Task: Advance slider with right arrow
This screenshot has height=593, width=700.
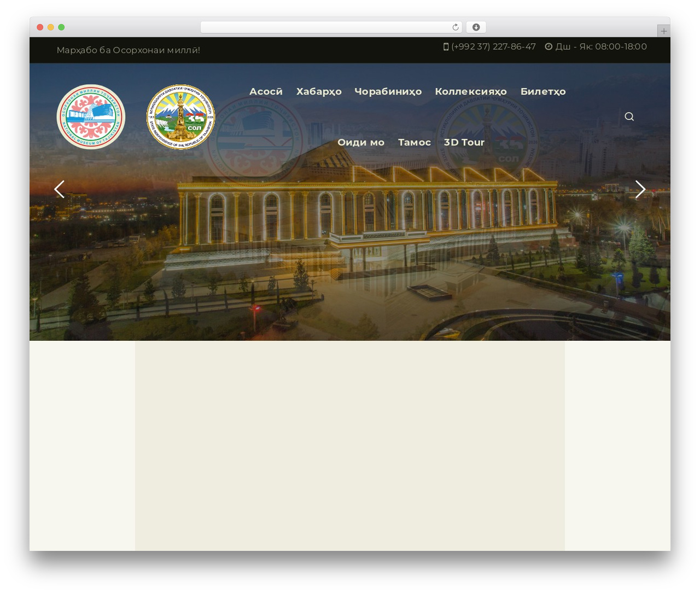Action: pos(640,189)
